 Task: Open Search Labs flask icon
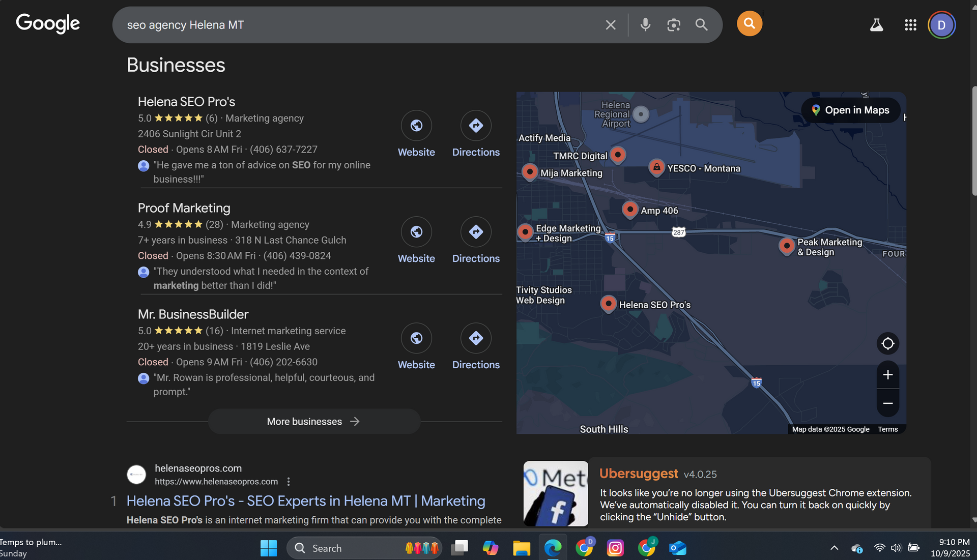coord(876,25)
